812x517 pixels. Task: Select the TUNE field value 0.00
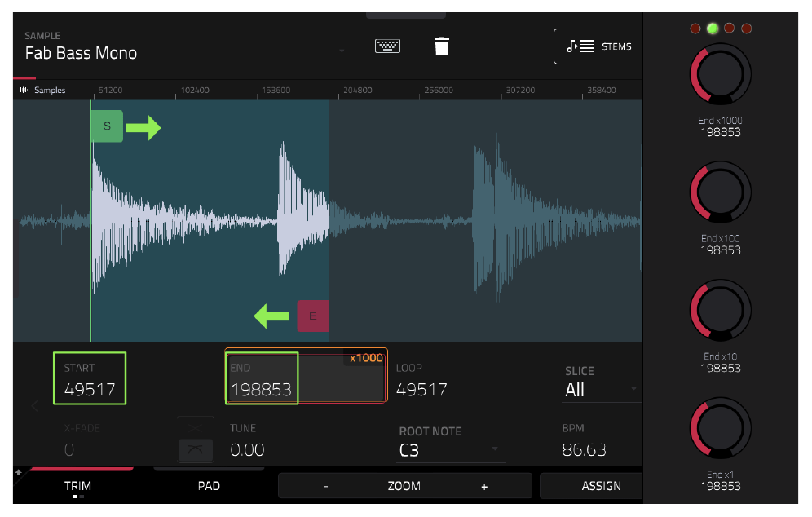(x=247, y=449)
